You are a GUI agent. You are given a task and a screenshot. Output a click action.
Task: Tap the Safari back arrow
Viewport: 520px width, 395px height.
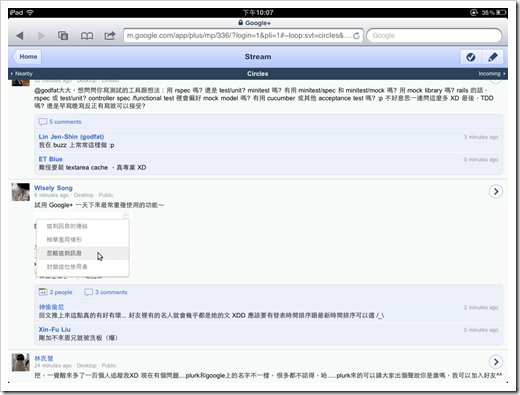point(20,36)
